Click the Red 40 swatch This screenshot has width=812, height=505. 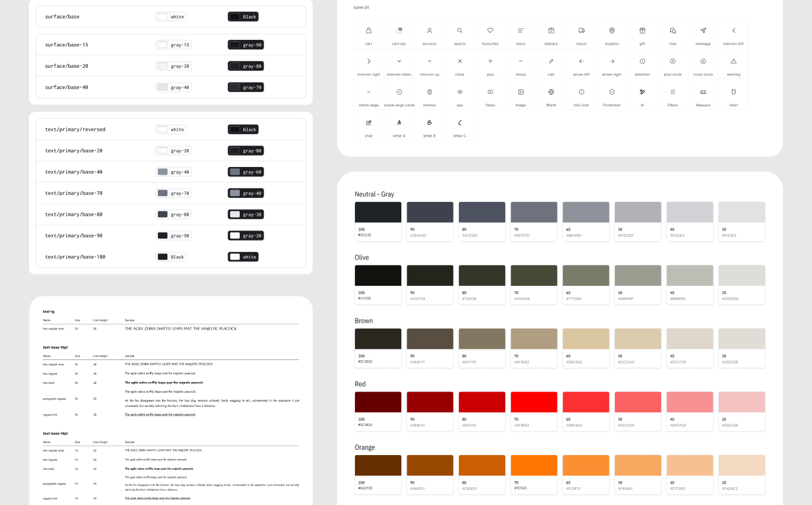(x=690, y=402)
